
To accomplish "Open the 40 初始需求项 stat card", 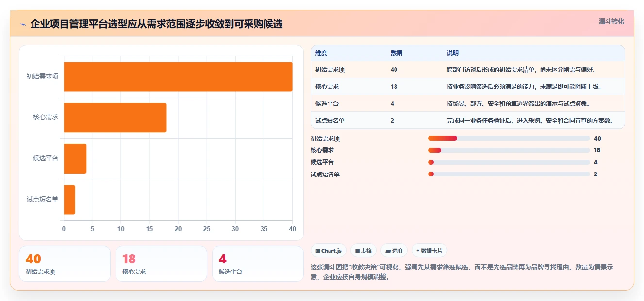I will pos(65,264).
